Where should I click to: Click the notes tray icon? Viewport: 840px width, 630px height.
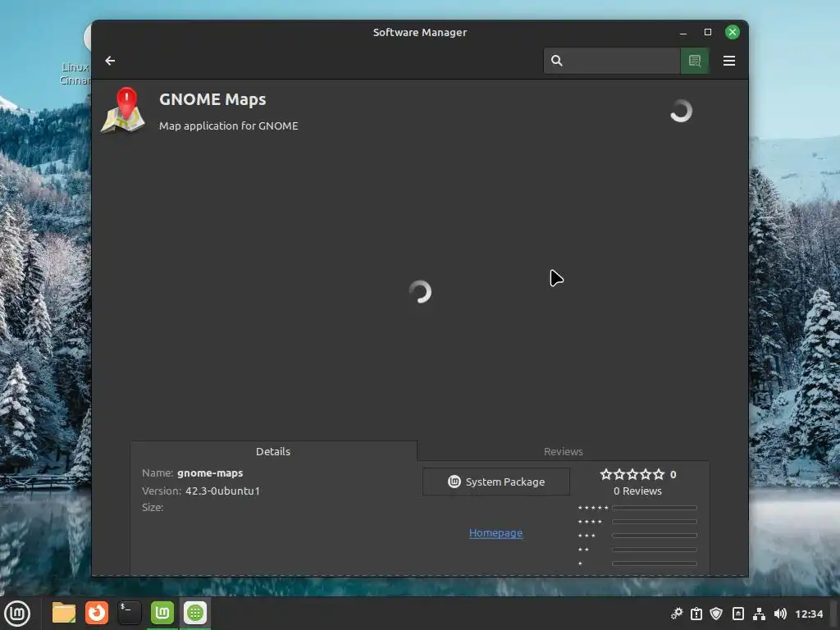[737, 614]
